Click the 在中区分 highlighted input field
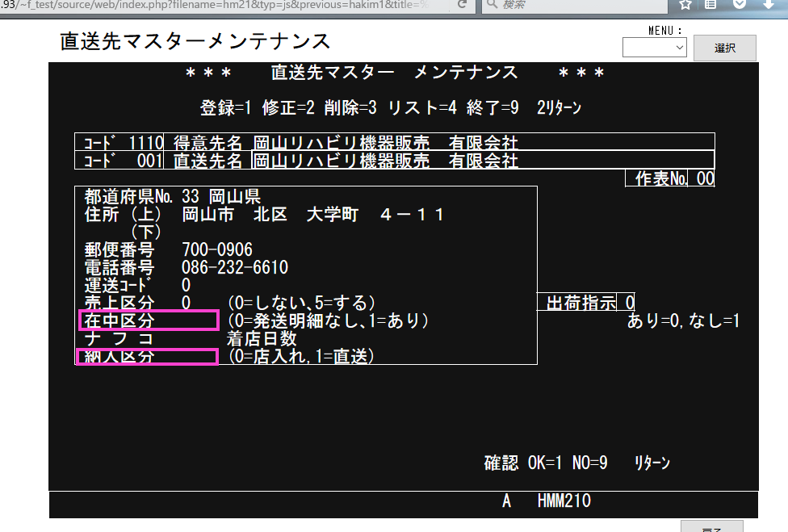Image resolution: width=788 pixels, height=532 pixels. (x=148, y=320)
